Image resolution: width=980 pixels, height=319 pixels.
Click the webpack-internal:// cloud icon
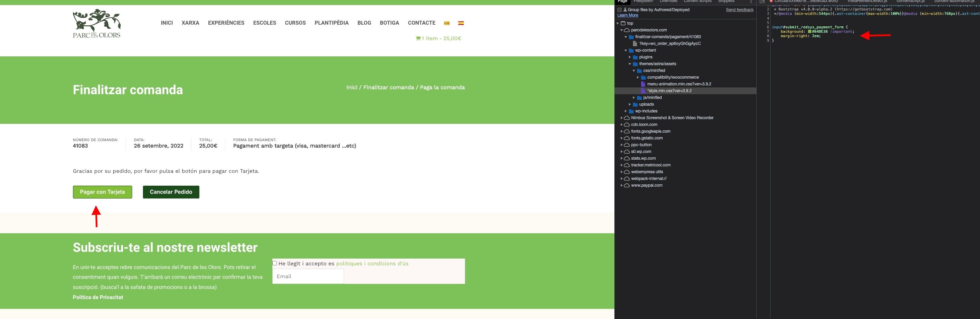click(627, 179)
